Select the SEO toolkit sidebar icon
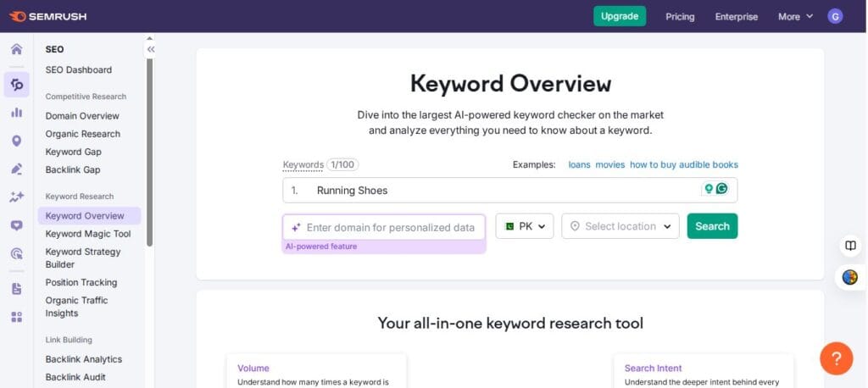The width and height of the screenshot is (868, 388). (x=17, y=85)
